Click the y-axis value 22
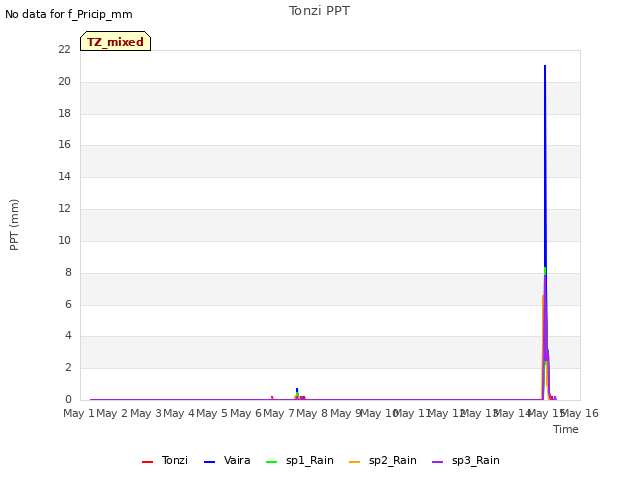 click(64, 49)
